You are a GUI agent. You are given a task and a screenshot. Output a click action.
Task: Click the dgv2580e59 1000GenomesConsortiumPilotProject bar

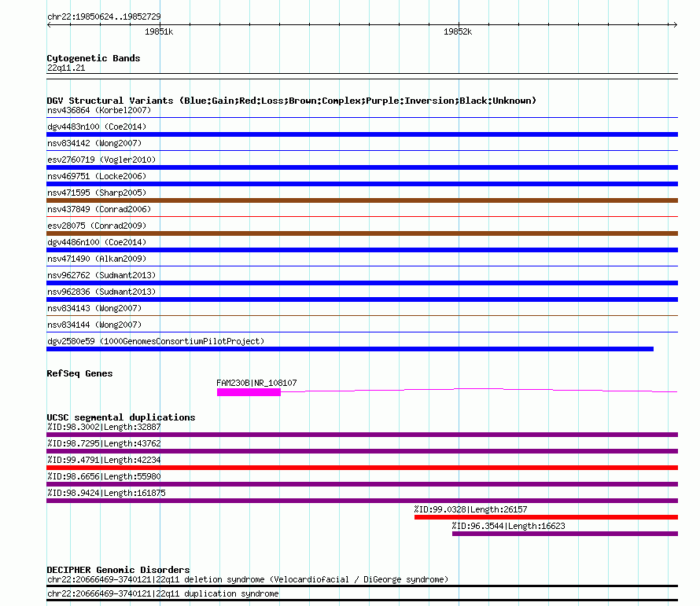pos(350,349)
